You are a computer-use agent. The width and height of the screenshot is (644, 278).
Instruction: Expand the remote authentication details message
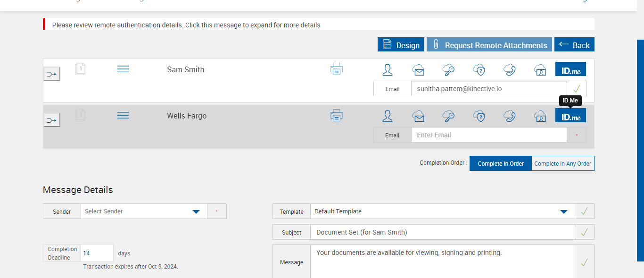coord(186,25)
